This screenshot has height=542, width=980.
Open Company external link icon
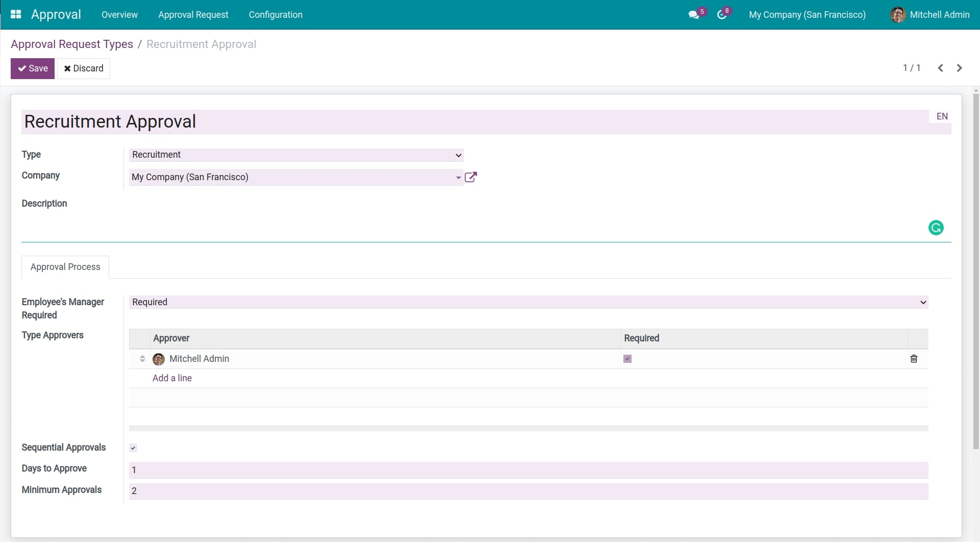tap(470, 177)
